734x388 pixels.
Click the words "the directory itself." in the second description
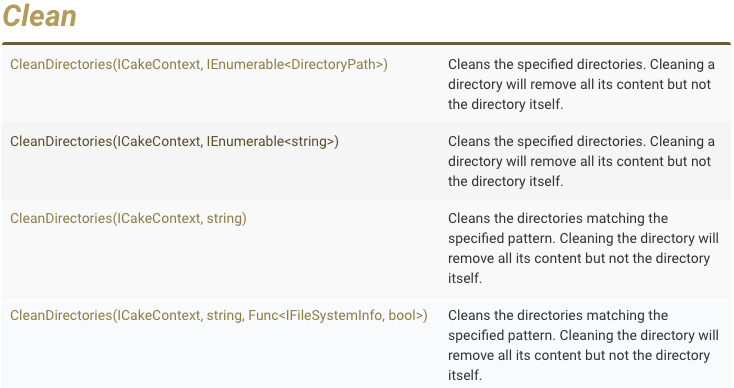point(506,182)
